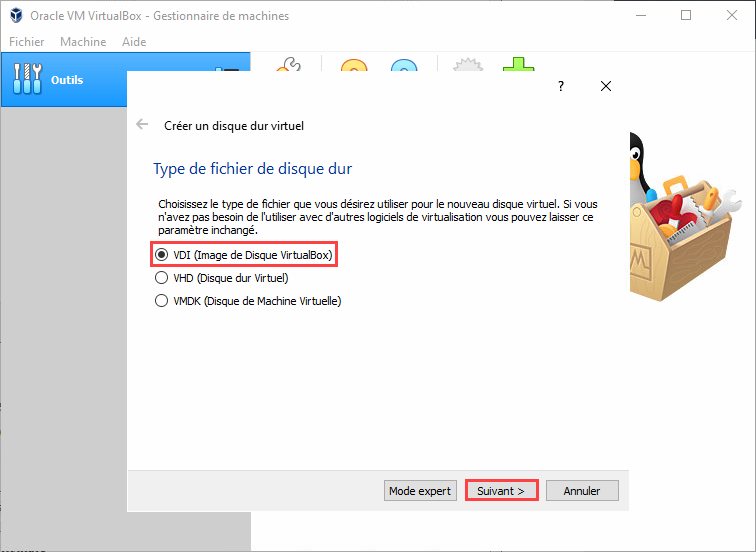Screen dimensions: 756x552
Task: Click the penguin toolbox illustration
Action: (685, 217)
